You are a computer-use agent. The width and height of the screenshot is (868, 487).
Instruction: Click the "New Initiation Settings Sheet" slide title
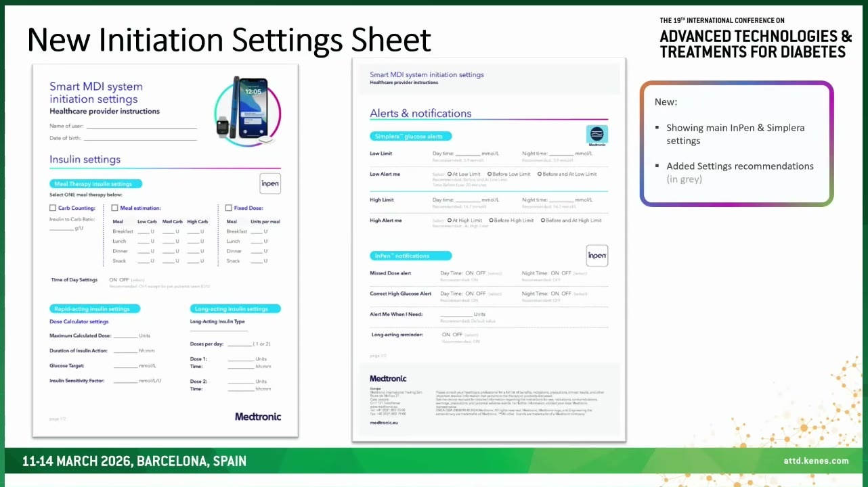click(229, 40)
